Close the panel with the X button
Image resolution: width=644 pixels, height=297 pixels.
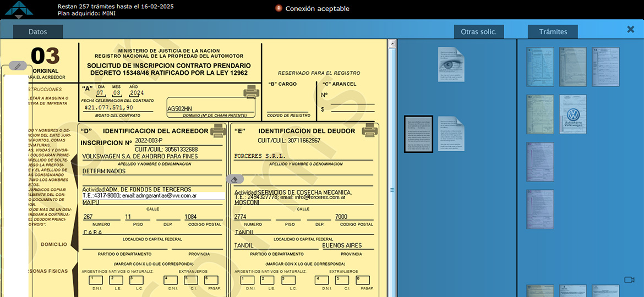(631, 30)
